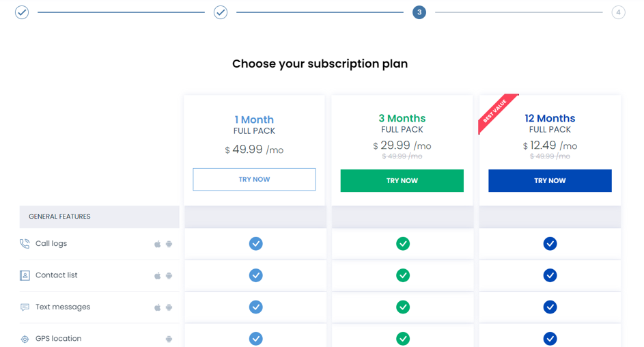Click the General Features section header
Image resolution: width=644 pixels, height=347 pixels.
(99, 217)
